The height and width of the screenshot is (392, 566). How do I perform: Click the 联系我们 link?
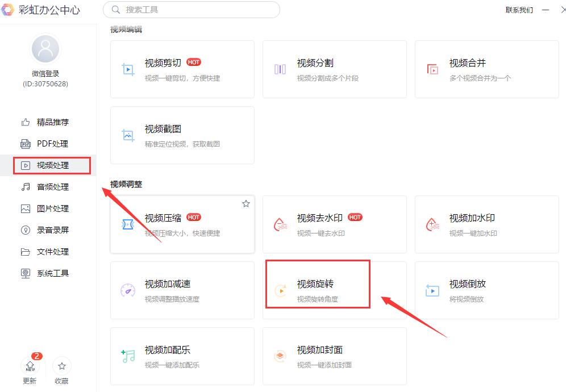click(x=519, y=10)
